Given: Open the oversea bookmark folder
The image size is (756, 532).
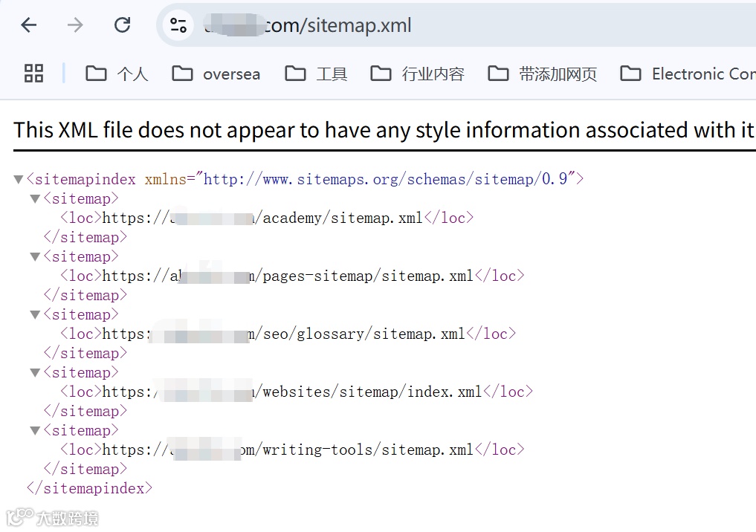Looking at the screenshot, I should click(216, 74).
